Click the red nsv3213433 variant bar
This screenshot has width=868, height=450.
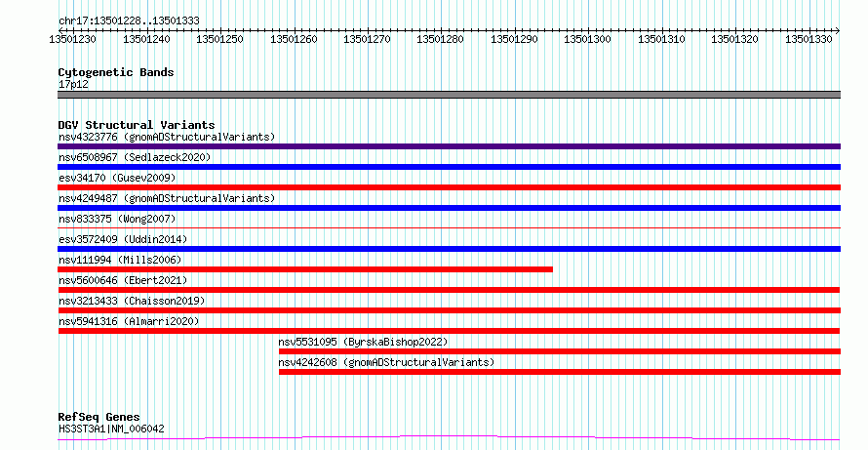[449, 310]
